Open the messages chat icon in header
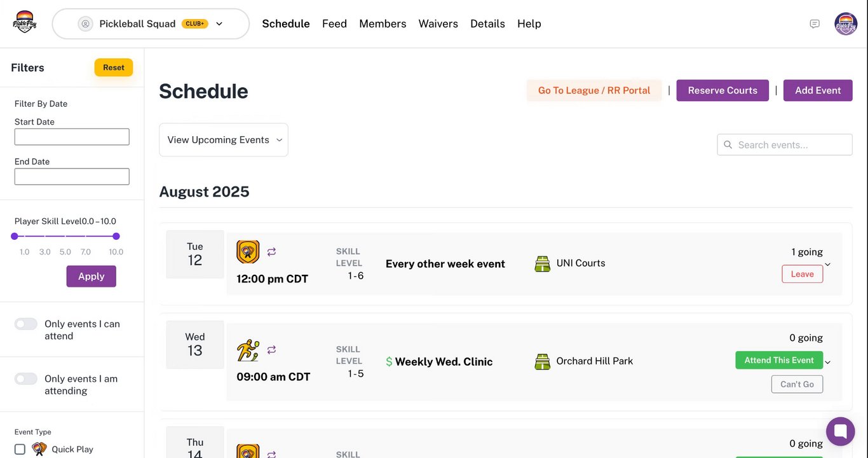The width and height of the screenshot is (868, 458). coord(815,24)
